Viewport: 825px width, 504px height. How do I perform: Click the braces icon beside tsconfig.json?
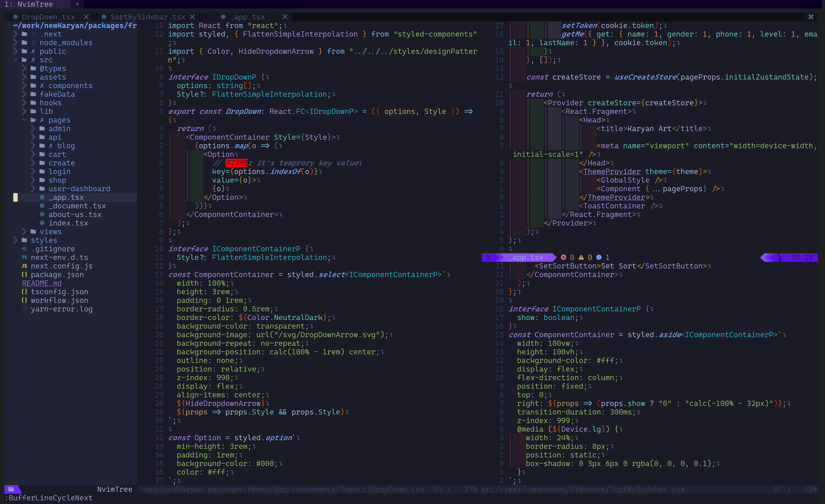click(x=24, y=292)
